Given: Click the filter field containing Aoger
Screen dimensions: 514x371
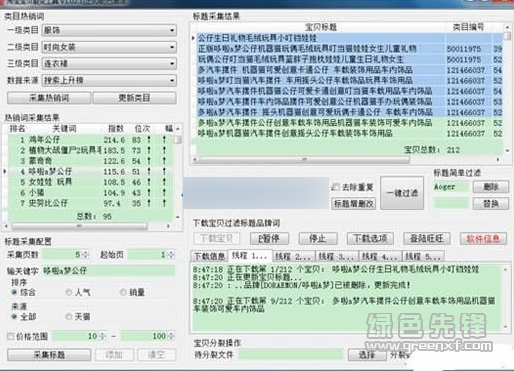Looking at the screenshot, I should pos(451,187).
